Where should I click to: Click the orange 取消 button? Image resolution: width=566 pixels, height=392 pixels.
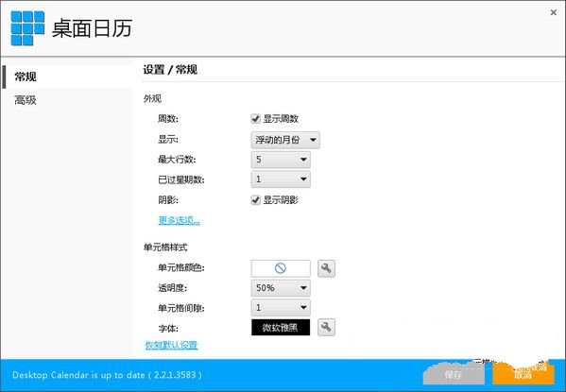pos(523,374)
